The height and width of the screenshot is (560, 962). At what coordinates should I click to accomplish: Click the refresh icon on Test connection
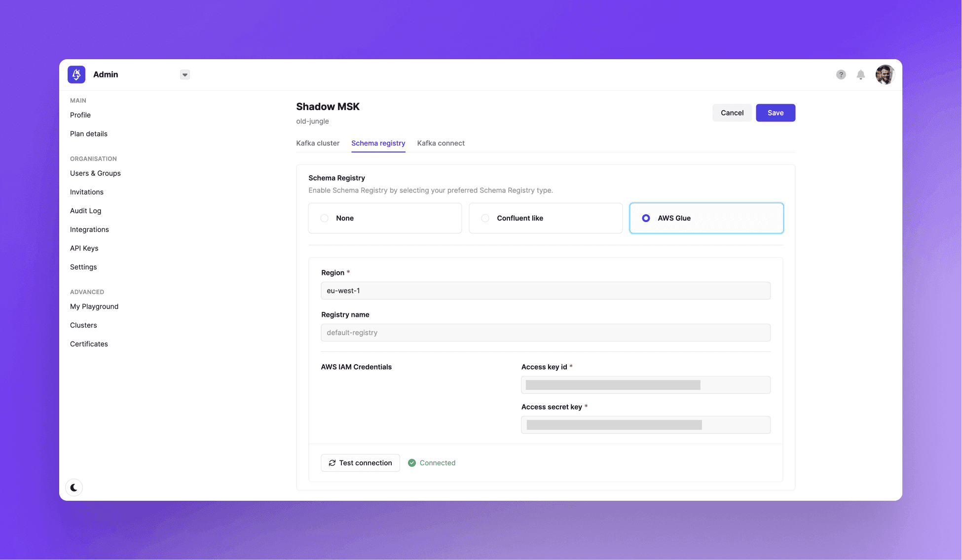pos(332,463)
